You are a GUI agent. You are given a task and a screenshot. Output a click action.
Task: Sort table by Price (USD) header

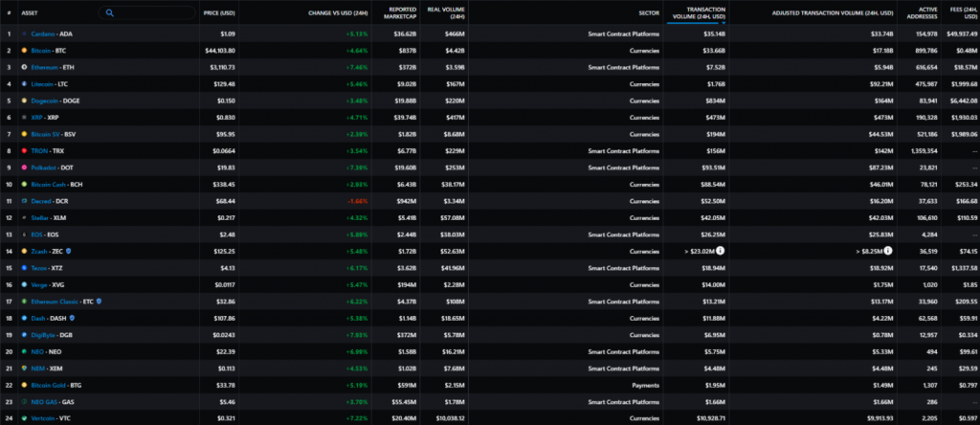tap(219, 12)
